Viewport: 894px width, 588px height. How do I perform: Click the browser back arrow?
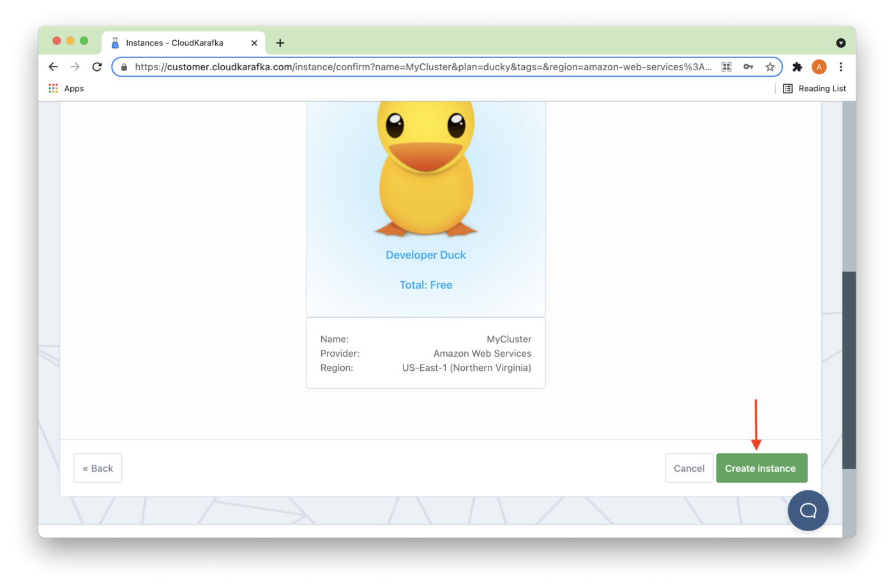53,66
